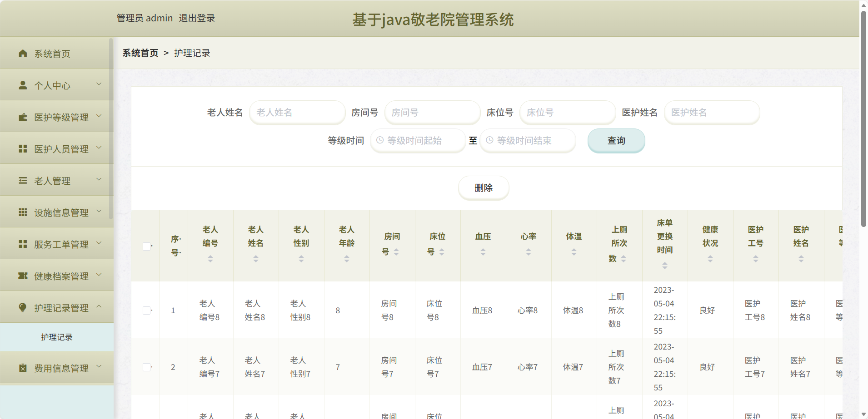Select the 护理记录 submenu item
Image resolution: width=868 pixels, height=419 pixels.
56,337
